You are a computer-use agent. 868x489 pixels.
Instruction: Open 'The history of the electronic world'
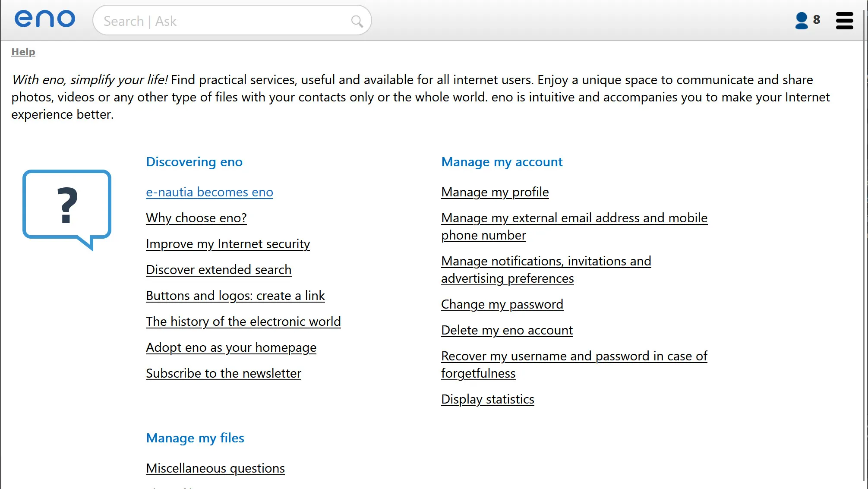243,322
